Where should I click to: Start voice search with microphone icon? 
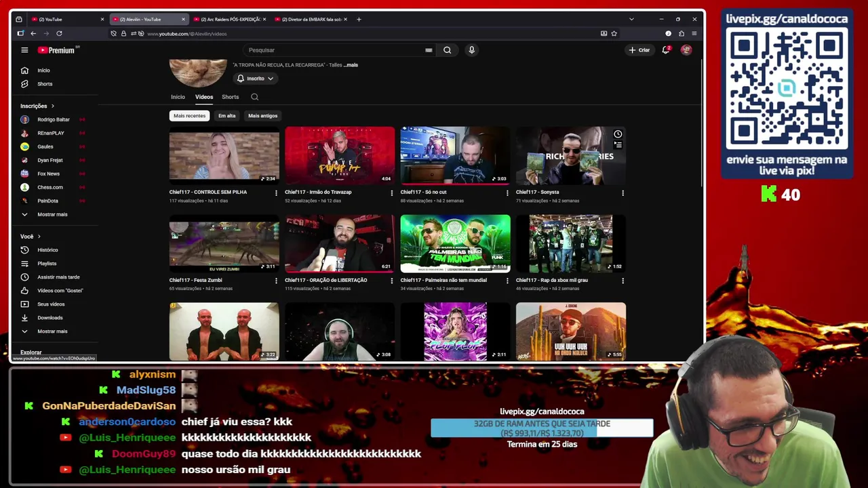(471, 50)
